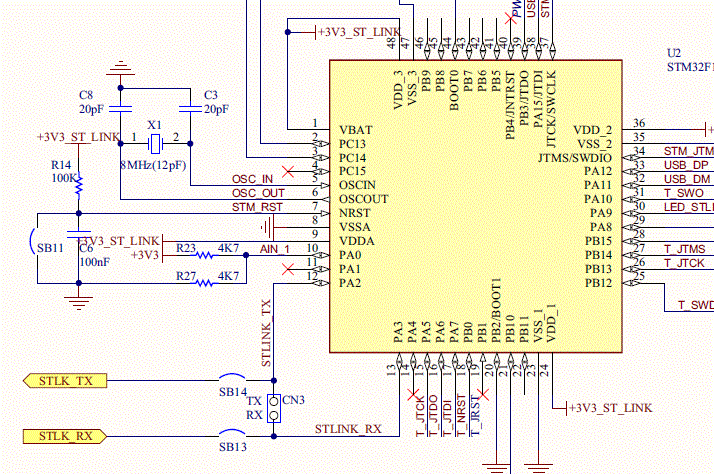Click the PB2/BOOT1 pin name
The image size is (714, 474).
pos(496,311)
